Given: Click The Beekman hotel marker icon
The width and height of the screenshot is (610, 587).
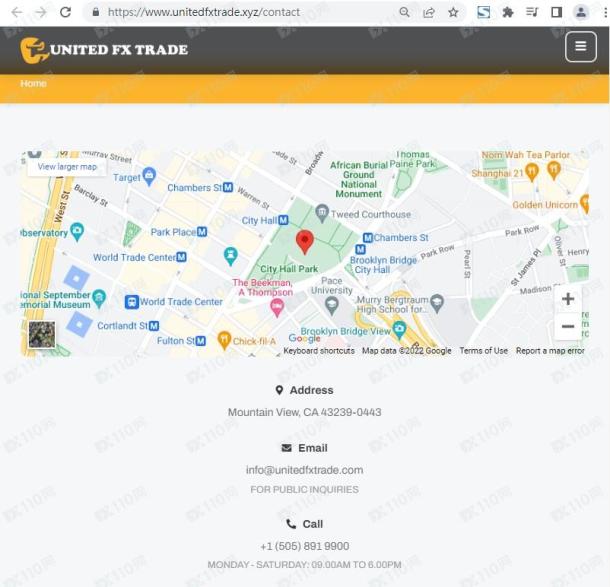Looking at the screenshot, I should click(277, 308).
